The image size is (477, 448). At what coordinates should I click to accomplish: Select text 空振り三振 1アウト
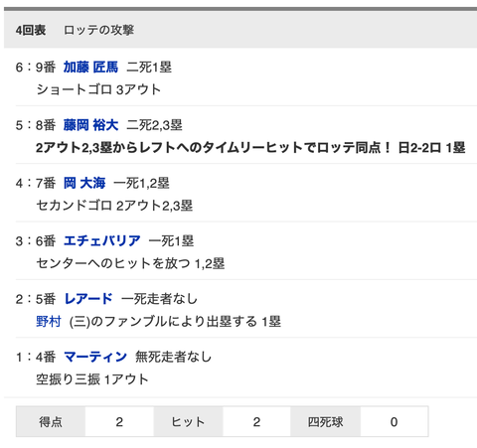[x=92, y=379]
